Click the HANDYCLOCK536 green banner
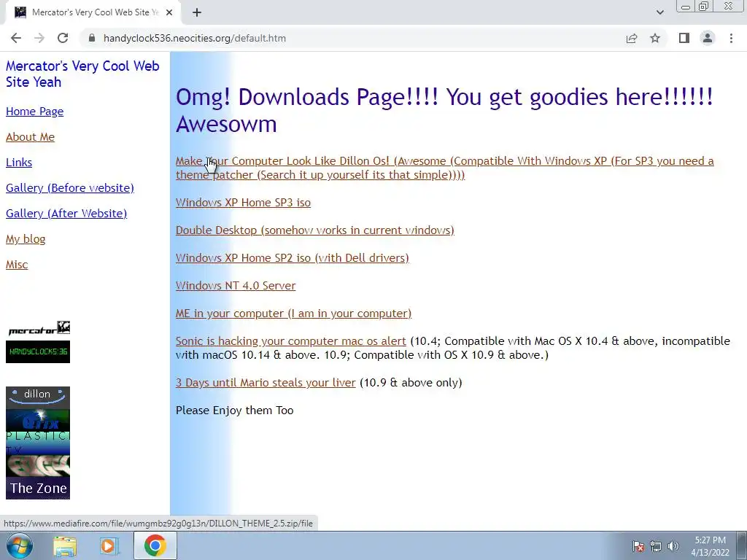Screen dimensions: 747x560 pyautogui.click(x=38, y=352)
